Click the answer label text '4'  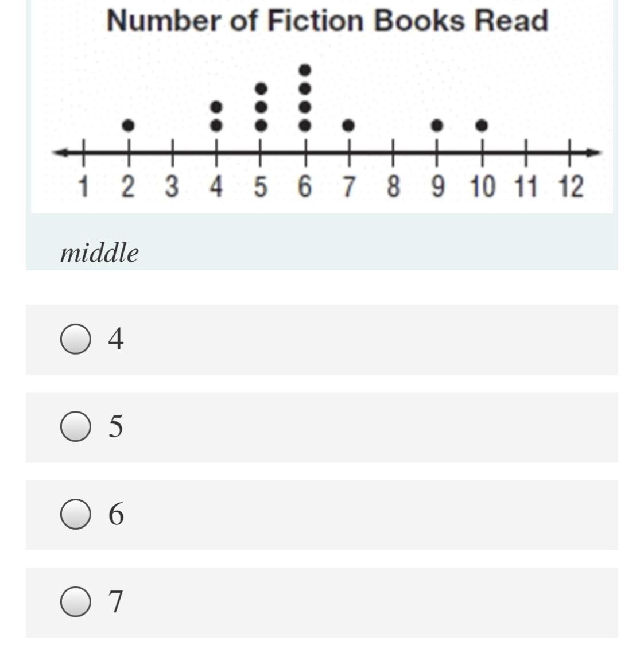pos(115,339)
